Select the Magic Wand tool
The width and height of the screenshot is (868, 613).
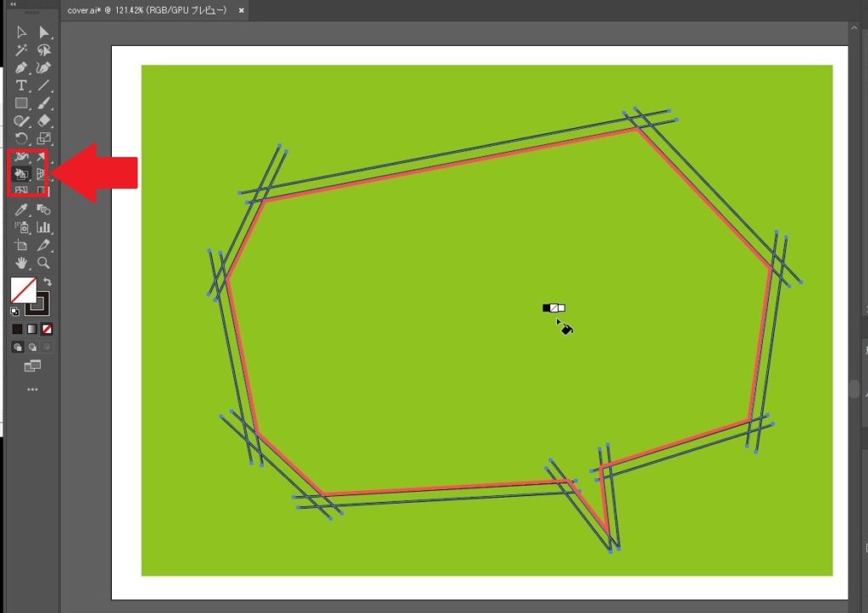[22, 50]
